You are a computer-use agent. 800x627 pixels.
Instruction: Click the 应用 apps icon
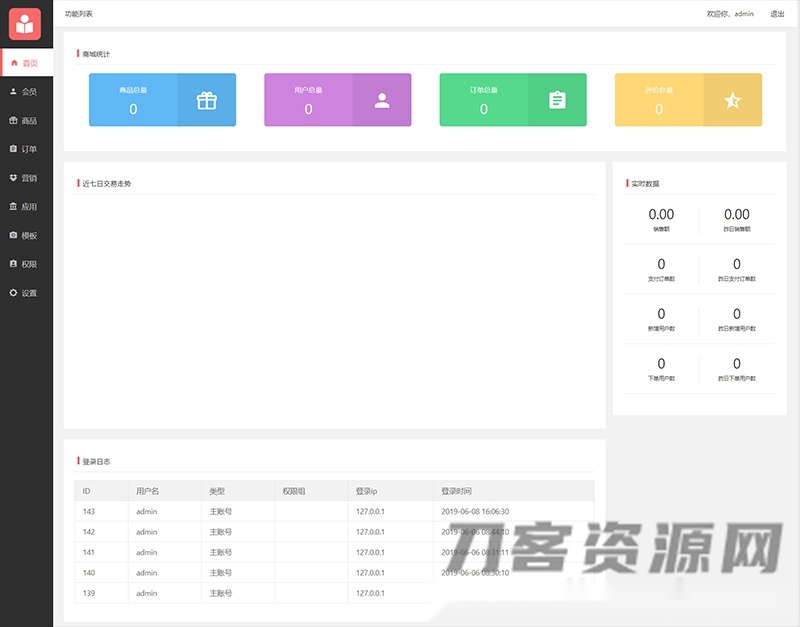(14, 207)
